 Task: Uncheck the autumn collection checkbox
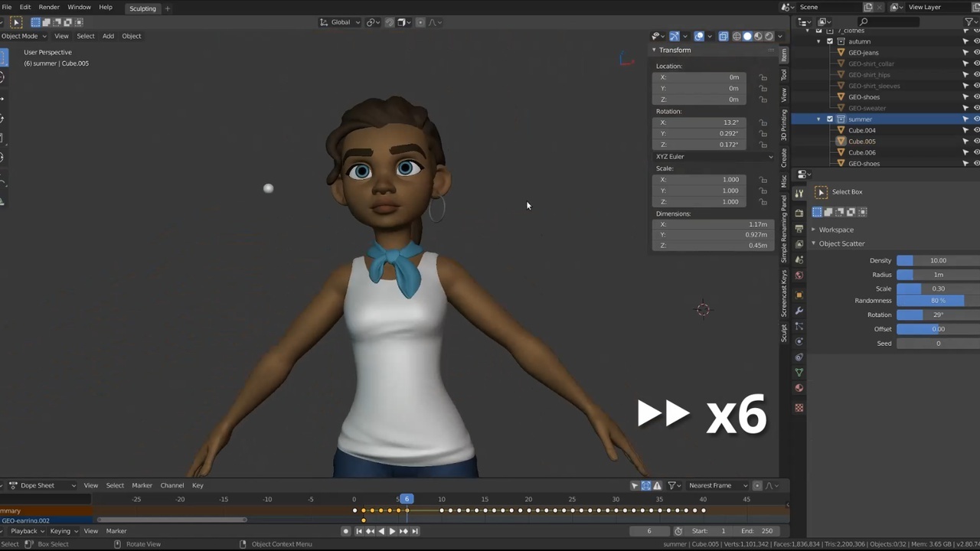[831, 41]
